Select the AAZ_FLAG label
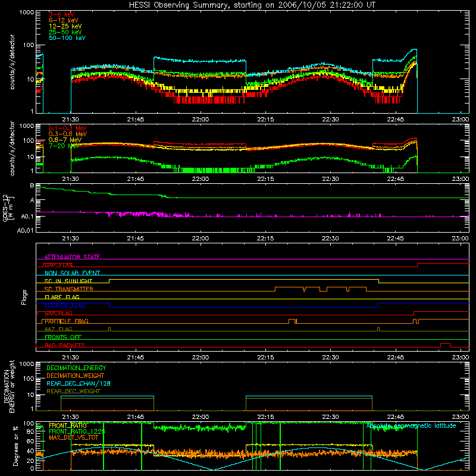 (x=58, y=329)
